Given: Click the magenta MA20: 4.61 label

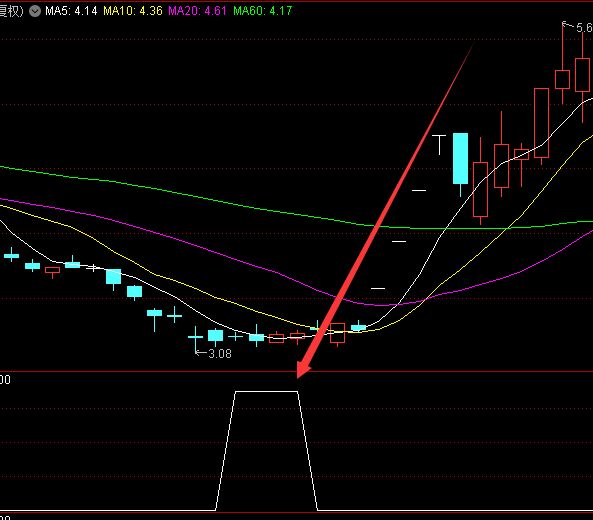Looking at the screenshot, I should [x=197, y=11].
